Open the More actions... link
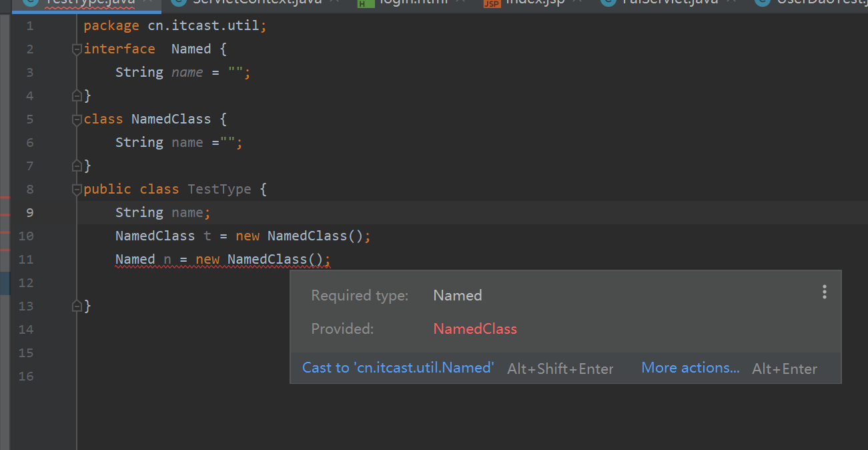Viewport: 868px width, 450px height. point(690,368)
